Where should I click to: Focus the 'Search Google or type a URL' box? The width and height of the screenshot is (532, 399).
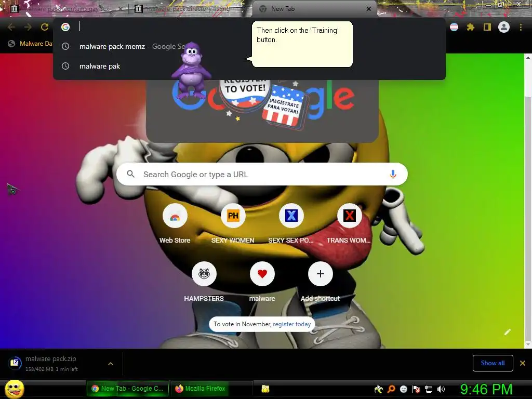click(x=262, y=174)
